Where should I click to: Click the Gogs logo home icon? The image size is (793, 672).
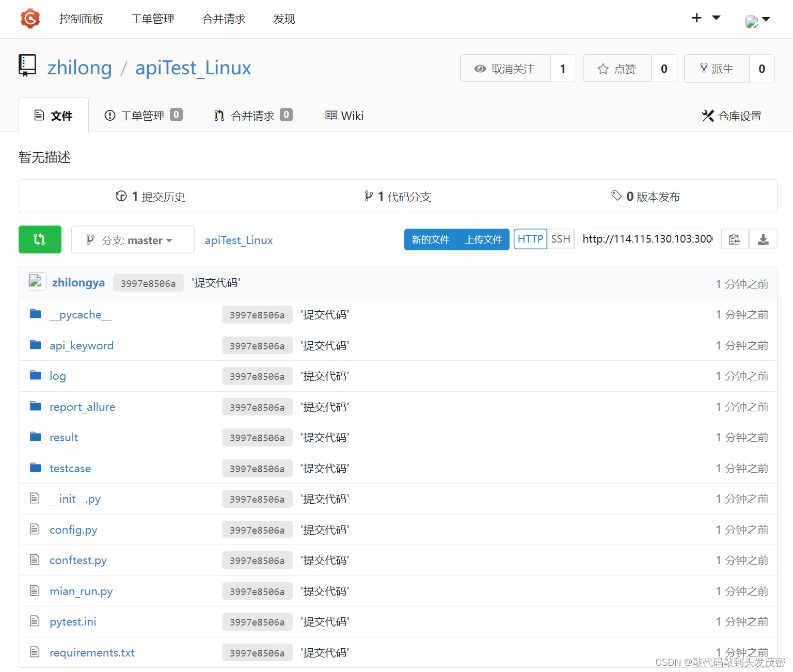point(30,19)
